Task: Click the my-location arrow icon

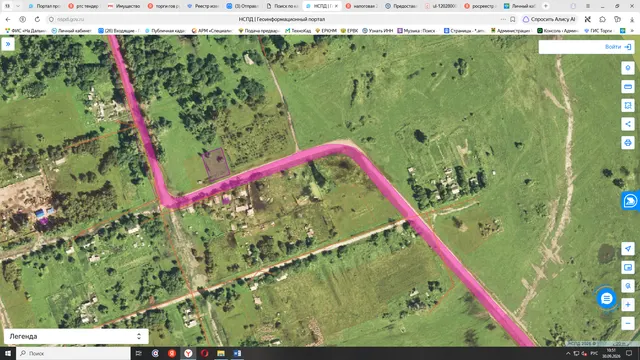Action: (628, 249)
